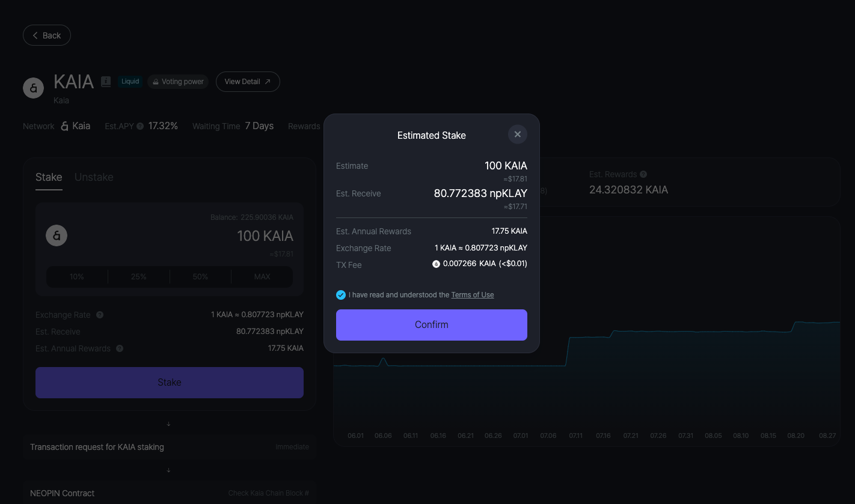Viewport: 855px width, 504px height.
Task: Set the stake amount to MAX
Action: point(262,277)
